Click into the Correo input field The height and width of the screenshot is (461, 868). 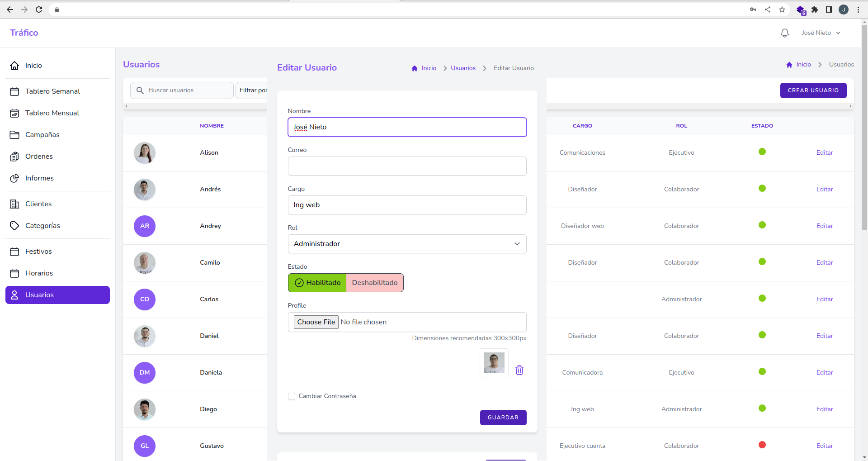(407, 166)
